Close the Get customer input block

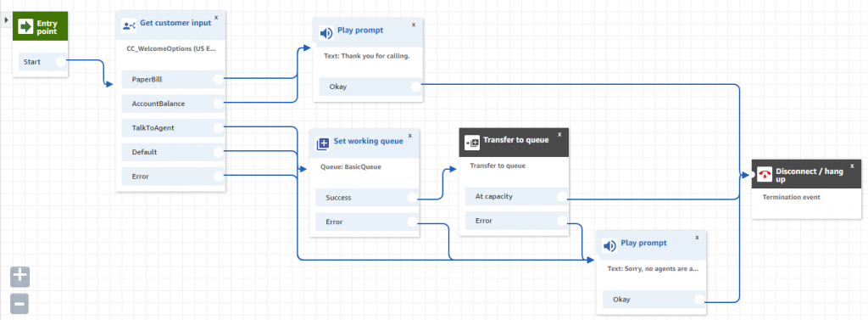216,18
